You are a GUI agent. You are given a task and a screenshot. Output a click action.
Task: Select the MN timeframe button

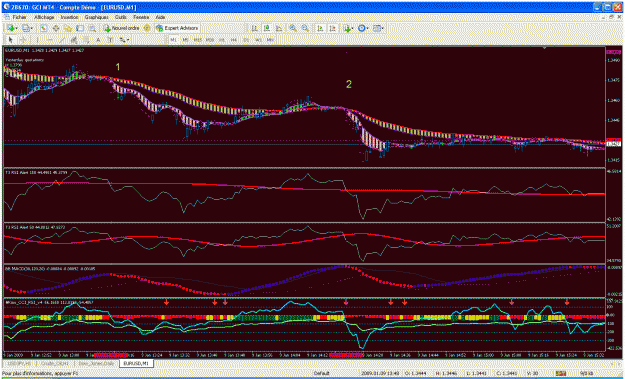pyautogui.click(x=270, y=40)
